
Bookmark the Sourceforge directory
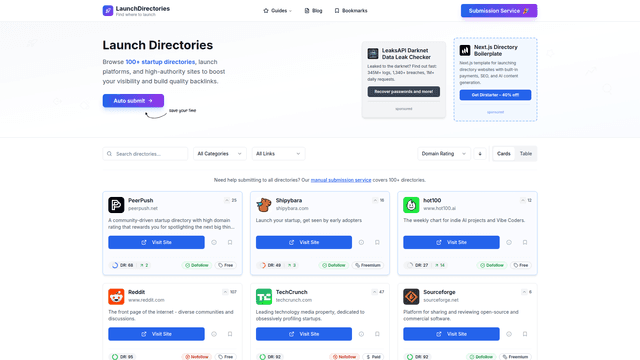click(525, 334)
